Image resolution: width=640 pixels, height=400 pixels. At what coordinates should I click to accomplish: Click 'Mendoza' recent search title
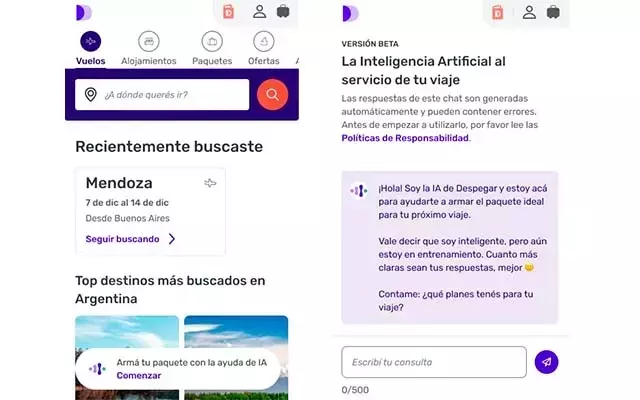tap(119, 183)
